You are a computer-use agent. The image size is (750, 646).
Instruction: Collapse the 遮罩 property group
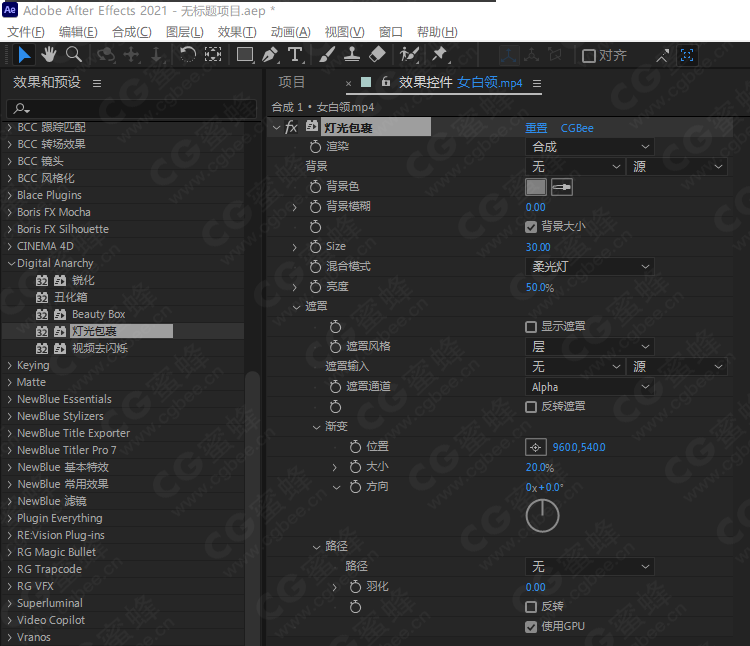coord(297,307)
